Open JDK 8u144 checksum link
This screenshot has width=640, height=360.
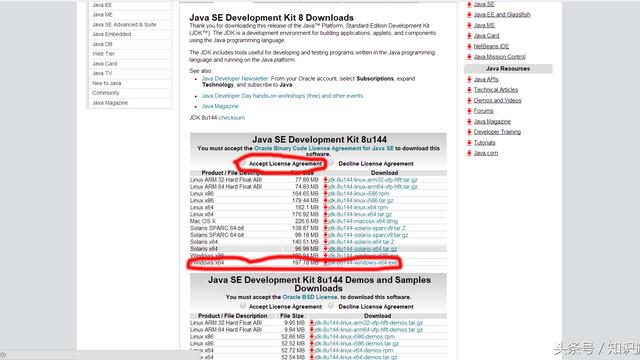tap(231, 118)
